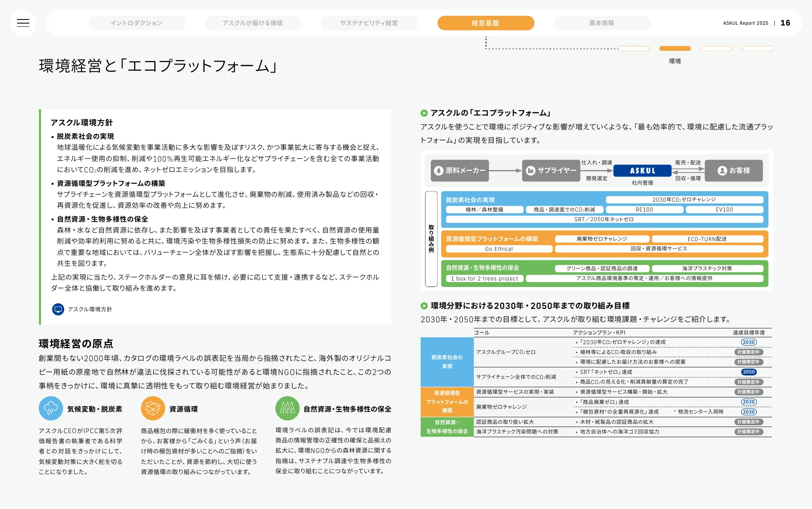Click the trees icon for 自然資源・生物多様性の保全

click(287, 408)
